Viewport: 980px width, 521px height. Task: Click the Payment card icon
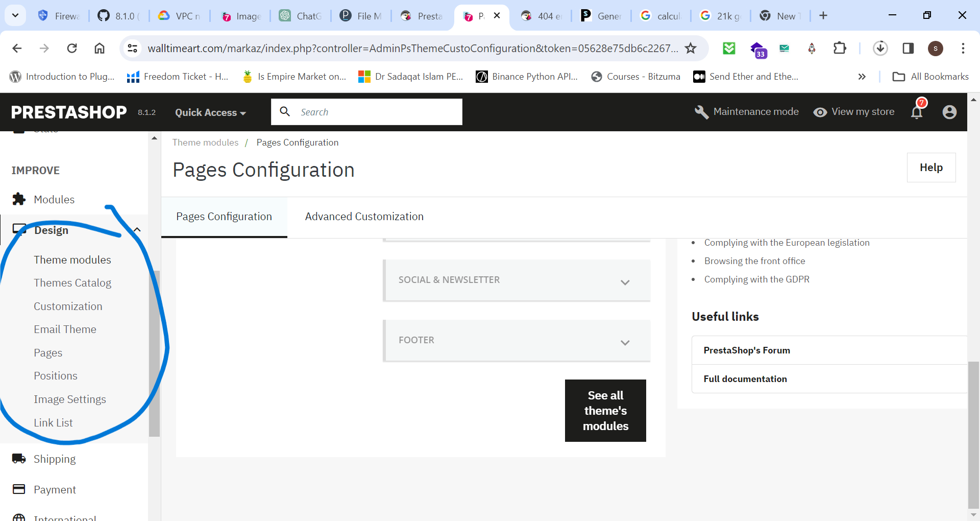19,489
